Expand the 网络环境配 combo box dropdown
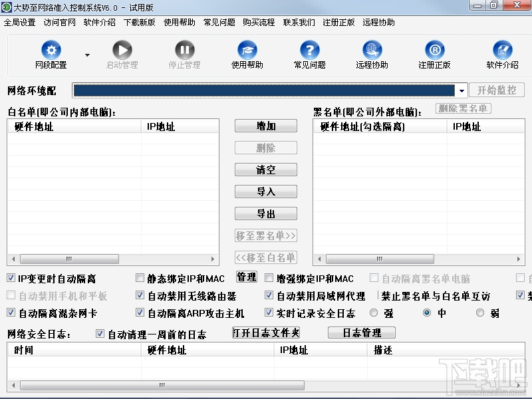The width and height of the screenshot is (532, 399). pyautogui.click(x=462, y=90)
